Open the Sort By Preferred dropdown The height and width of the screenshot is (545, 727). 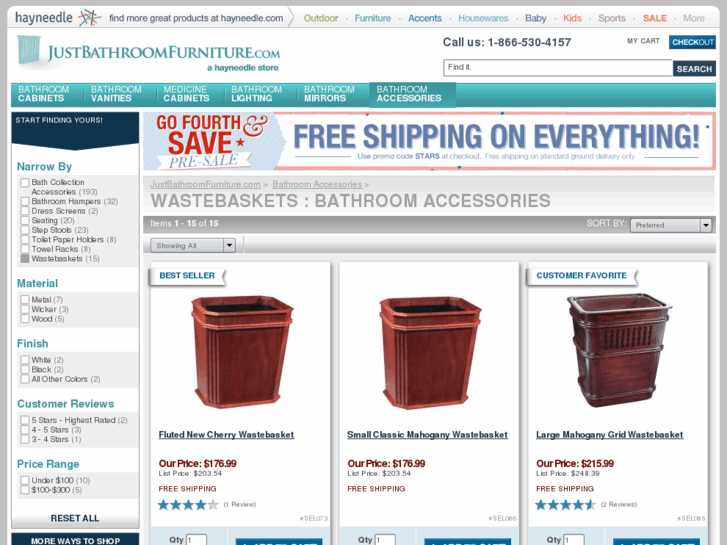tap(671, 225)
